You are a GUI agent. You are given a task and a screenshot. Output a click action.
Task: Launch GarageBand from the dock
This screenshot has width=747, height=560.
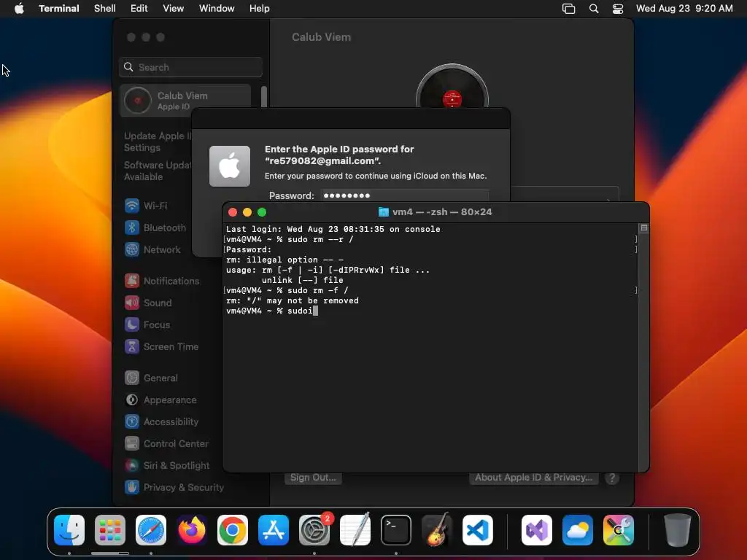(437, 530)
